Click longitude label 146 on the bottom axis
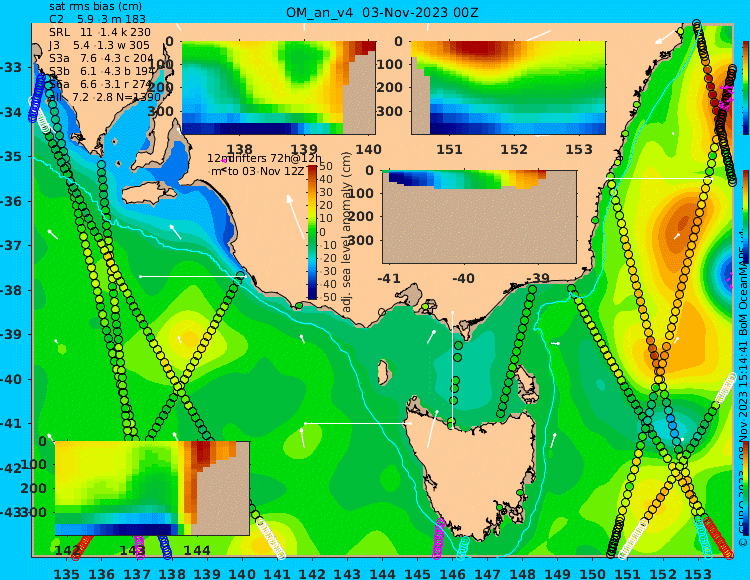Viewport: 750px width, 580px height. tap(452, 573)
